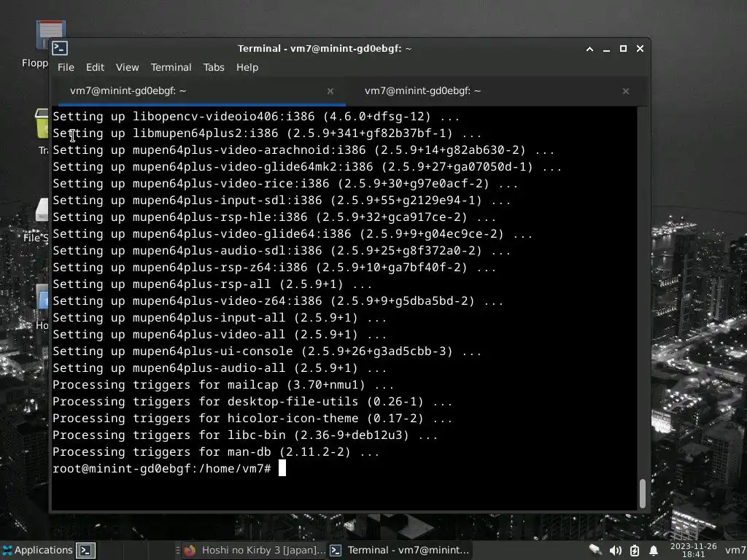Image resolution: width=747 pixels, height=560 pixels.
Task: Click the 'libopencv-videoio406:i386' output line
Action: tap(256, 117)
